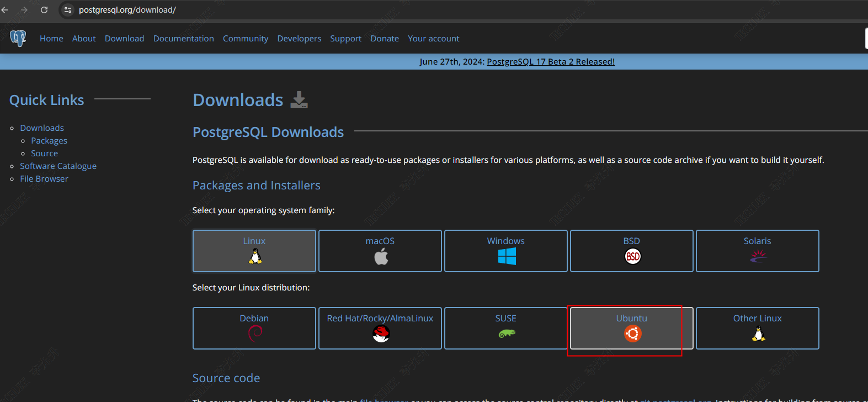Open the Download nav item

pyautogui.click(x=125, y=39)
